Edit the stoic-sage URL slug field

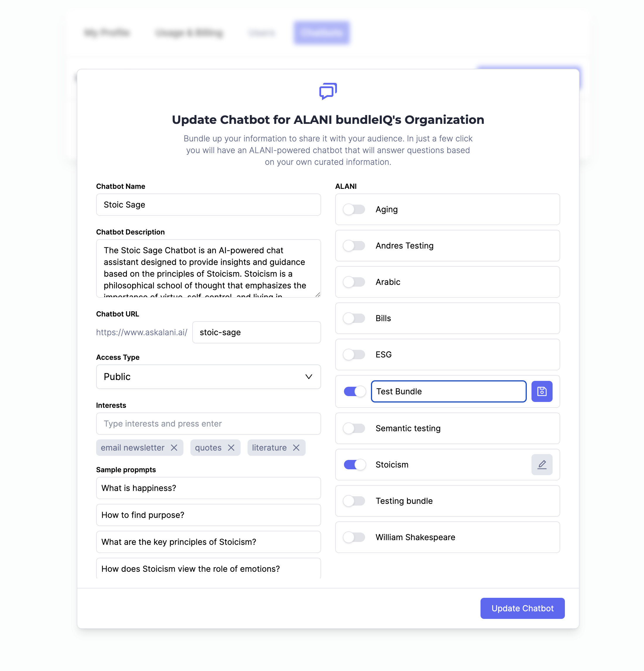256,332
